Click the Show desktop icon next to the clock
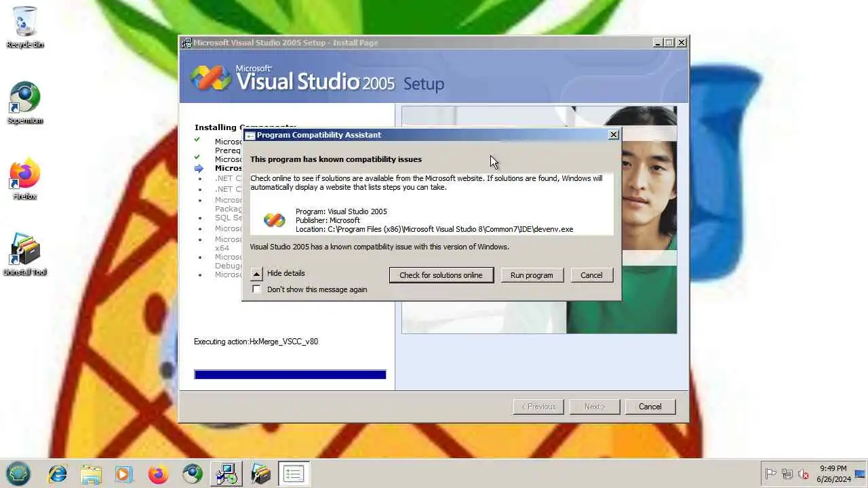Image resolution: width=868 pixels, height=488 pixels. click(859, 474)
